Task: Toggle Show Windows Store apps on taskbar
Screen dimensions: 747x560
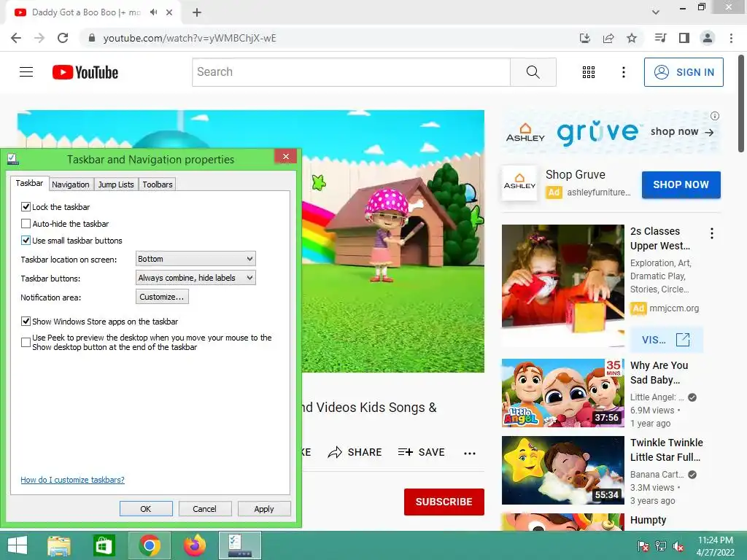Action: pos(26,322)
